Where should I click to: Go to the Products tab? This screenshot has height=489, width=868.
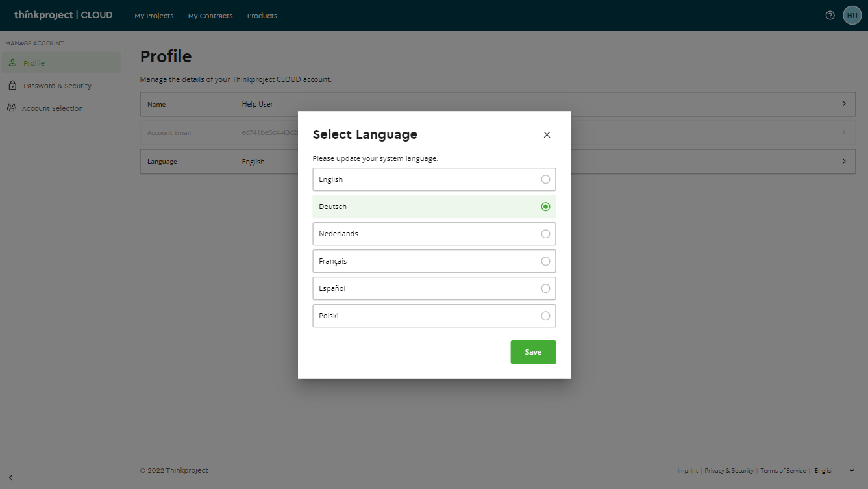click(x=262, y=16)
